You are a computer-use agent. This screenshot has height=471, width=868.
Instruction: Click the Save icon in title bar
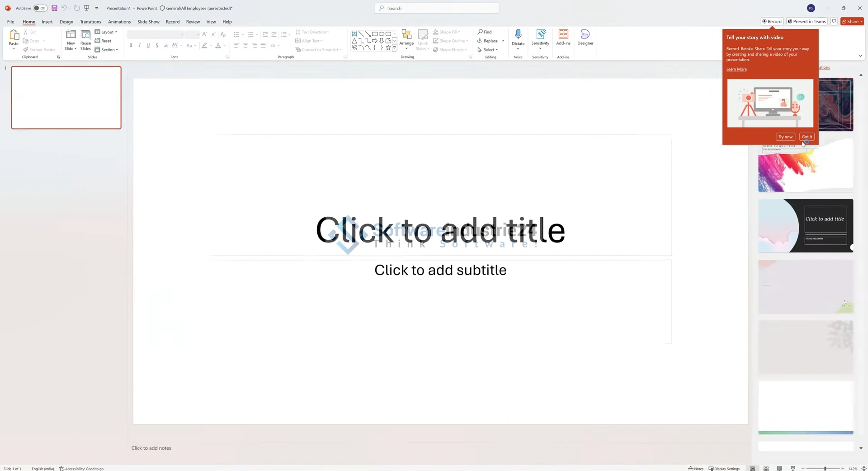[x=54, y=8]
